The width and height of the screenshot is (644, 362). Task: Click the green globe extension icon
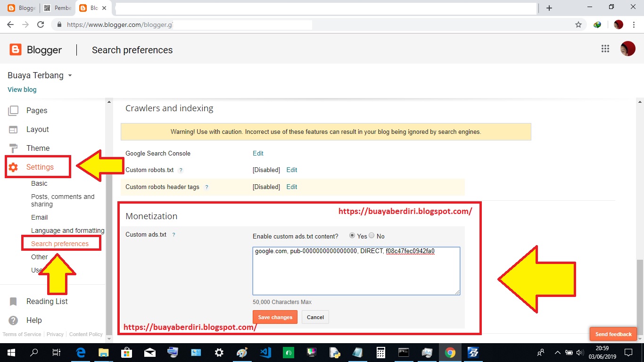(x=597, y=25)
